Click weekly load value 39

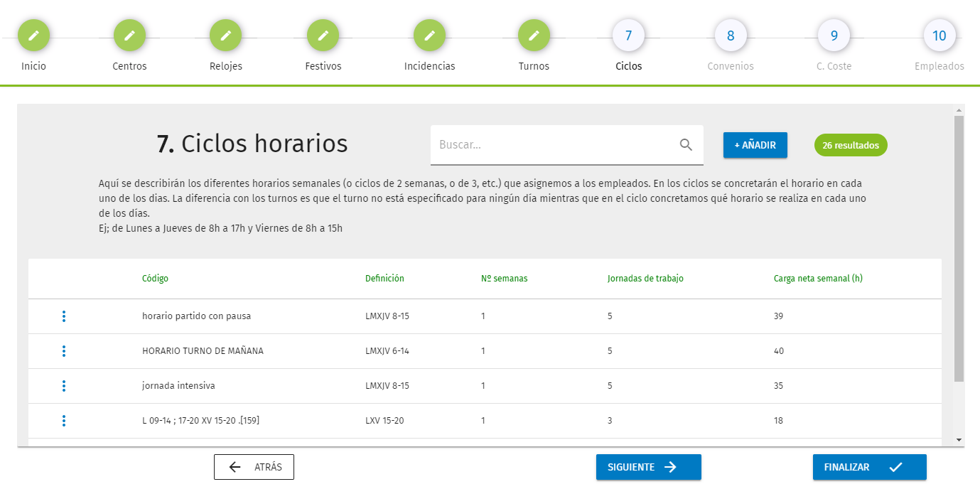tap(778, 316)
